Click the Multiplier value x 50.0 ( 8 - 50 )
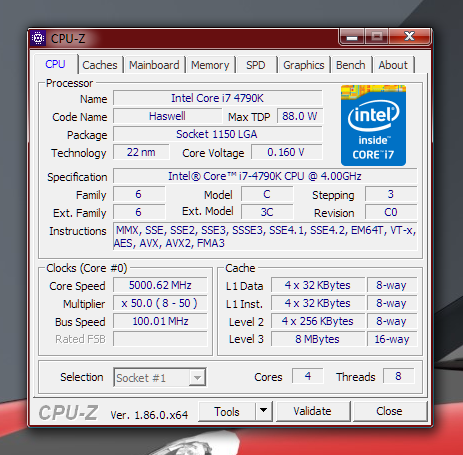The height and width of the screenshot is (455, 463). tap(160, 303)
